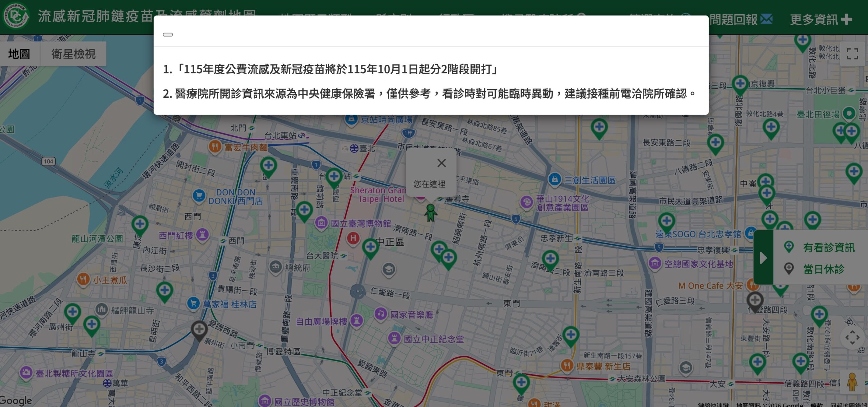The image size is (868, 407).
Task: Switch to 衛星檢視 satellite view
Action: coord(73,54)
